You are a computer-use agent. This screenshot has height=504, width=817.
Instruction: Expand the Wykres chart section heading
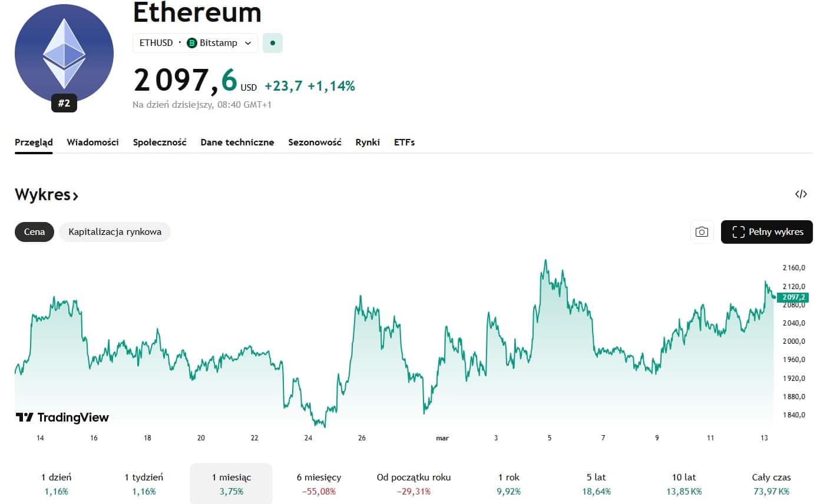(47, 195)
